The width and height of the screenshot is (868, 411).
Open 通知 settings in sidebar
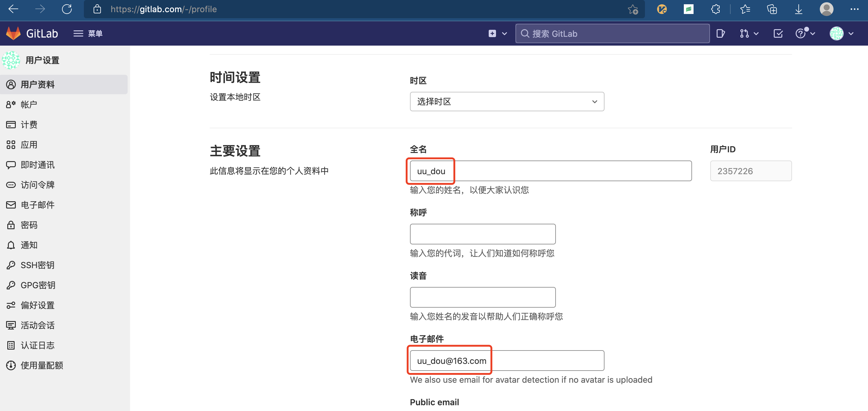pos(64,245)
